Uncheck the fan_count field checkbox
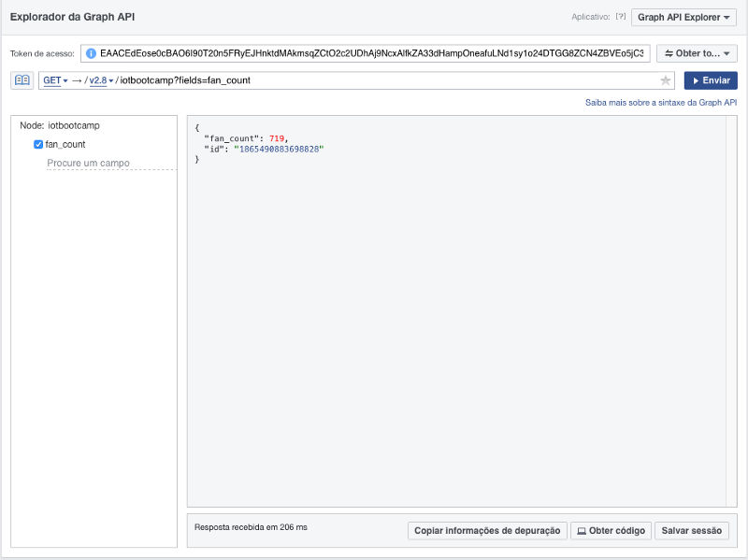The image size is (748, 560). 38,144
